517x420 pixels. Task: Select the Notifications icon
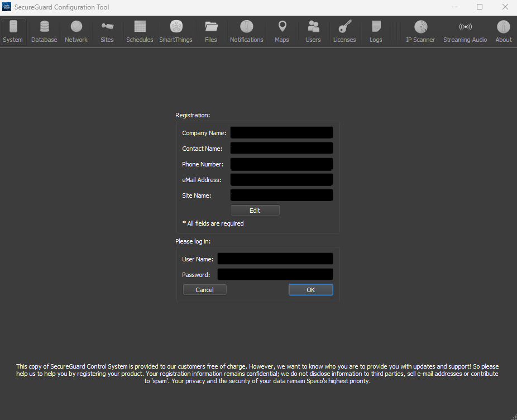coord(246,31)
